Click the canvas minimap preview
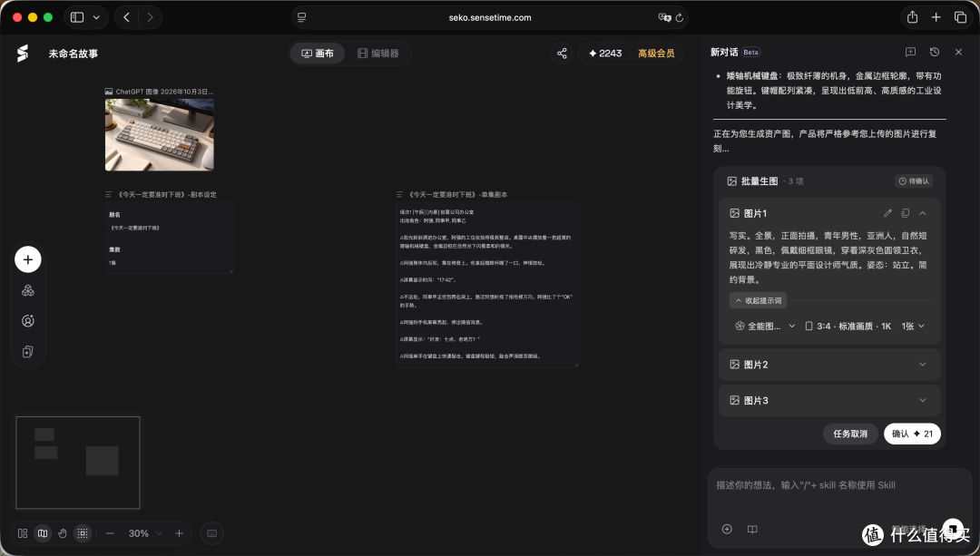Screen dimensions: 980x556 tap(78, 463)
